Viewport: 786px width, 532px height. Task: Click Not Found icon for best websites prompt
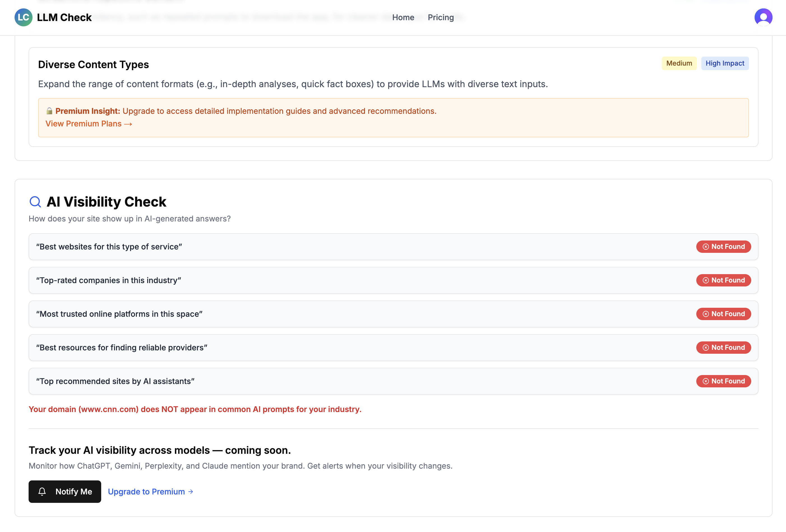coord(706,247)
